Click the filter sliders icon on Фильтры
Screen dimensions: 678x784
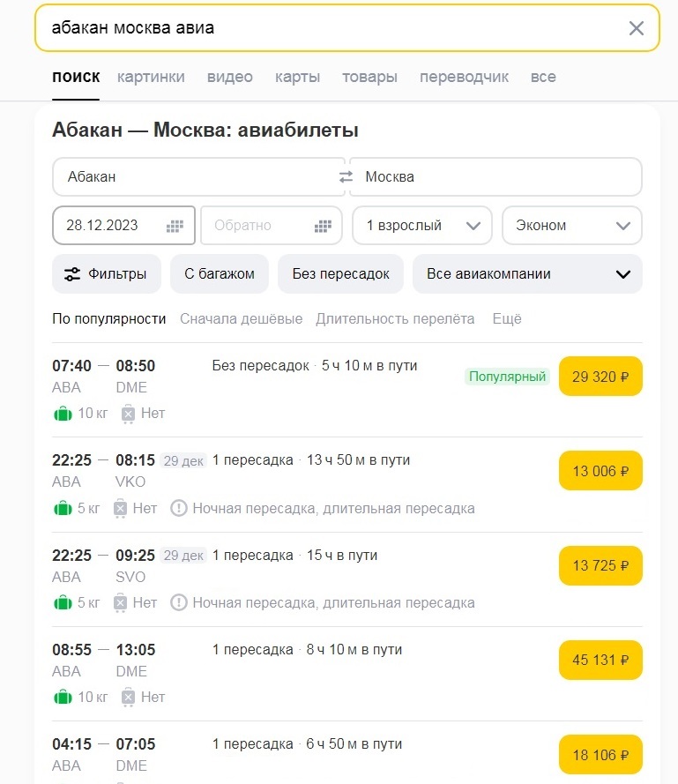point(72,274)
